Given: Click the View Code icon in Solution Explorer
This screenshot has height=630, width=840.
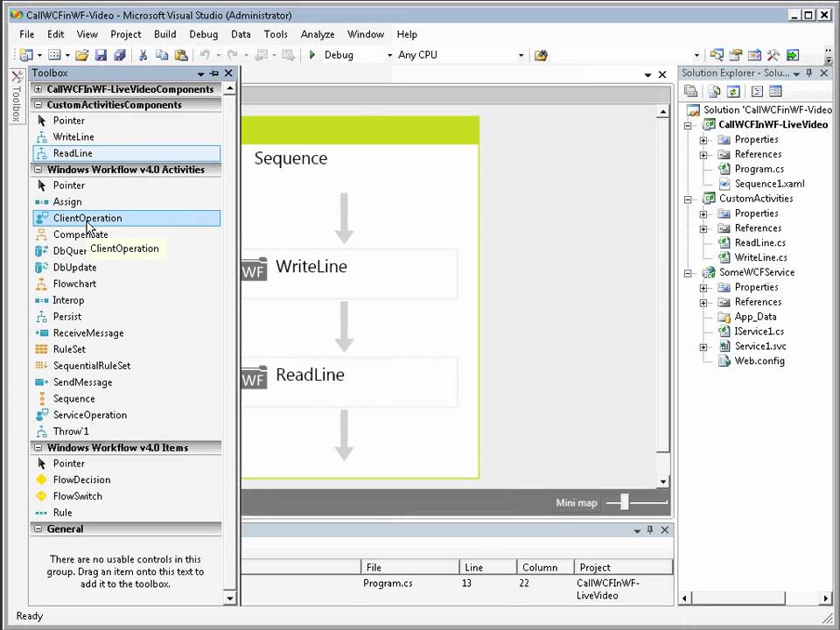Looking at the screenshot, I should [757, 91].
